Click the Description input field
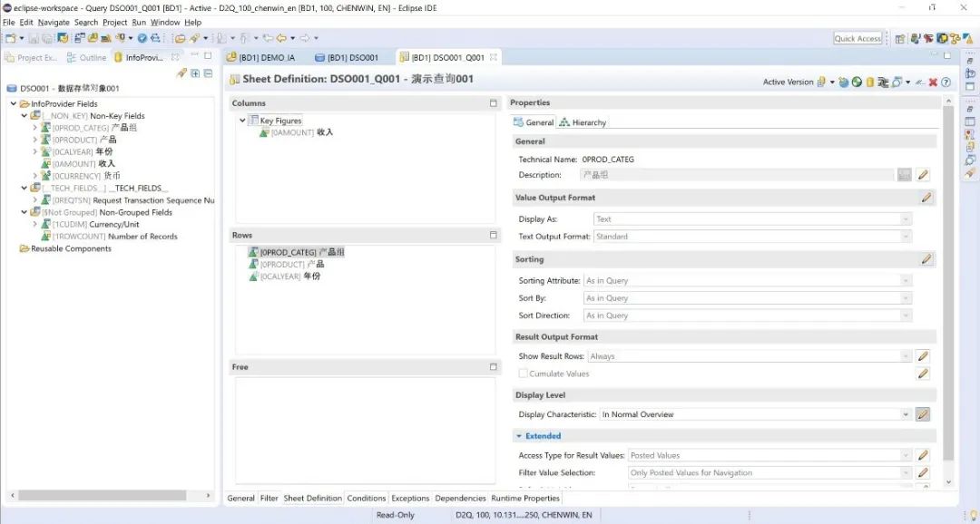Screen dimensions: 980x524 coord(737,175)
